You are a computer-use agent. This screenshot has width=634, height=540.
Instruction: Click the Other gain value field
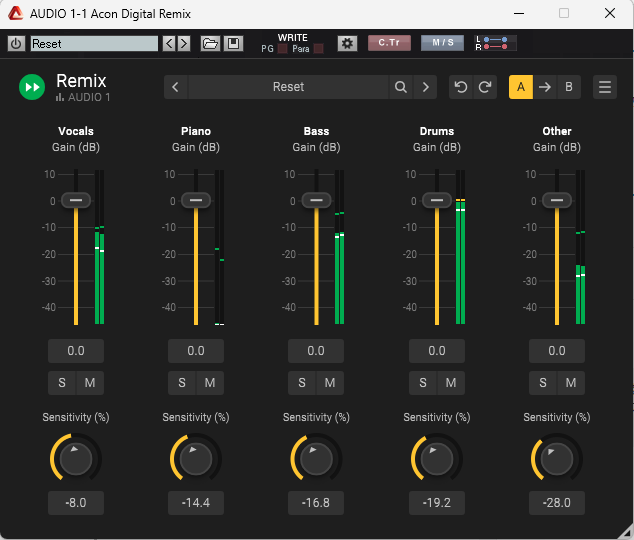pyautogui.click(x=557, y=351)
